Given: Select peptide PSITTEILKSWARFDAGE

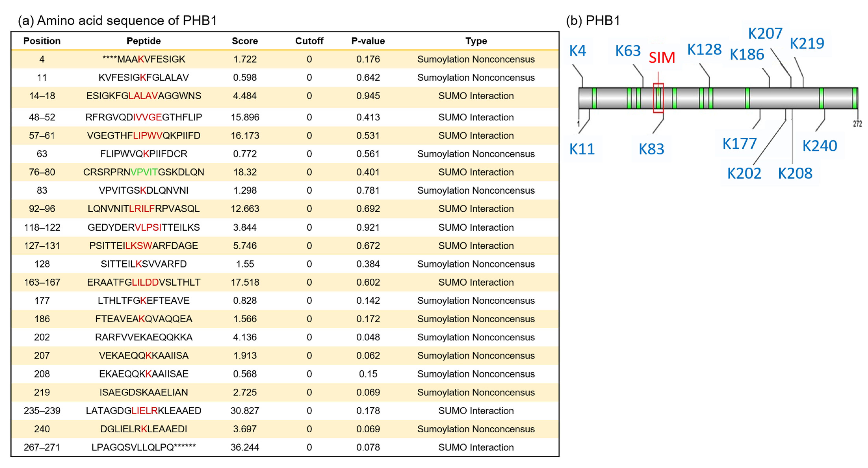Looking at the screenshot, I should (144, 246).
